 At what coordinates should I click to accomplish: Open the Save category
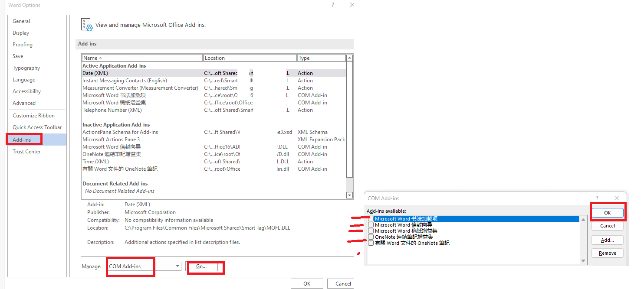coord(18,56)
